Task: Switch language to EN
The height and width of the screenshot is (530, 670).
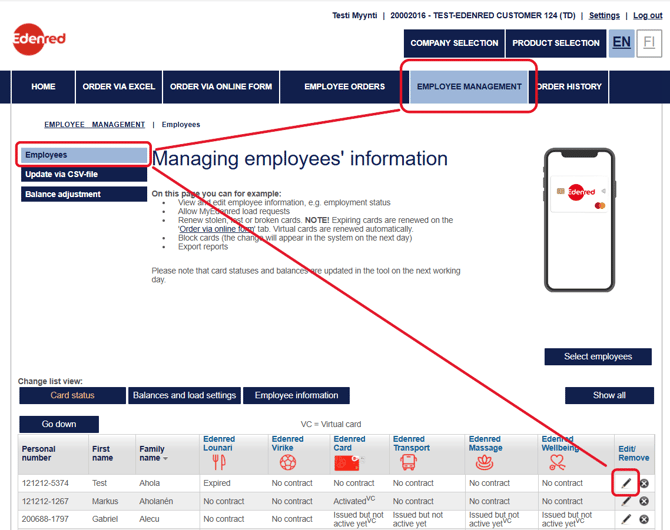Action: click(x=621, y=43)
